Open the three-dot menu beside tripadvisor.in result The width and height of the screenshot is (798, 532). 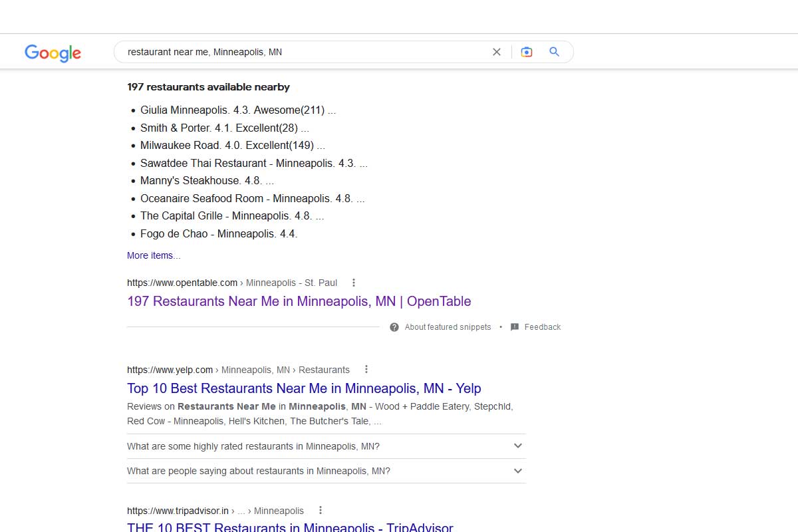[321, 511]
